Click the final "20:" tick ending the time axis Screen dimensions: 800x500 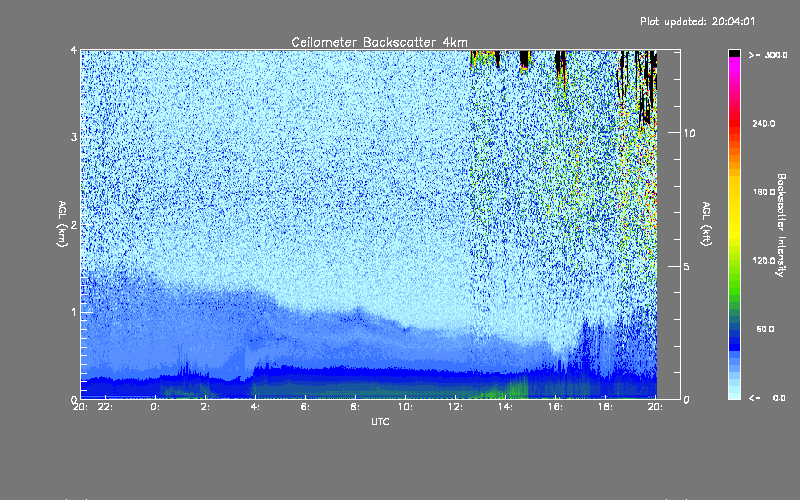(655, 407)
